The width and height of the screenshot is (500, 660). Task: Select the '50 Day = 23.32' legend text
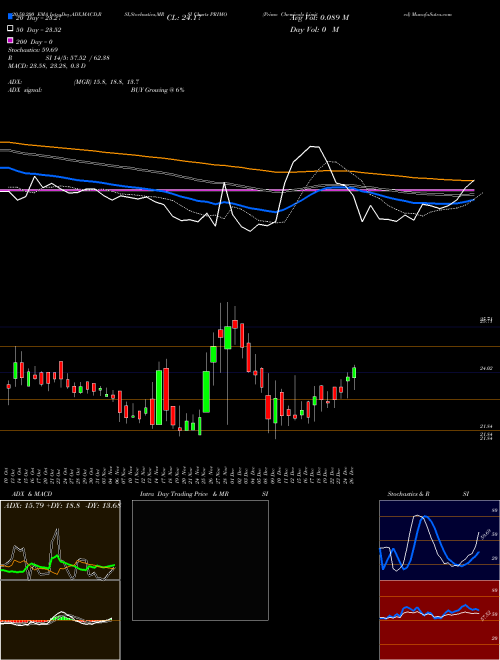(37, 29)
